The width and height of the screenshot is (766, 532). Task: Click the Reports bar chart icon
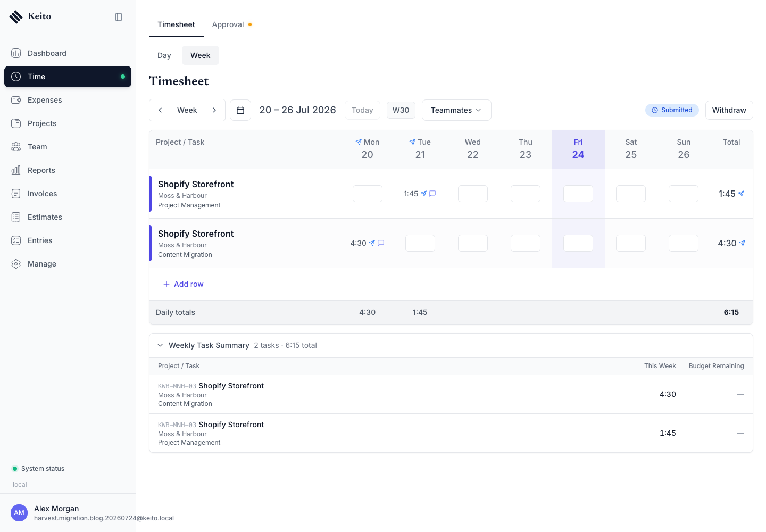16,170
